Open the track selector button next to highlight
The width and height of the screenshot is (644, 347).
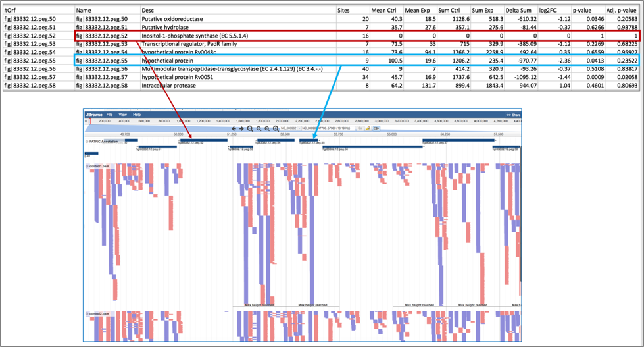pyautogui.click(x=376, y=128)
